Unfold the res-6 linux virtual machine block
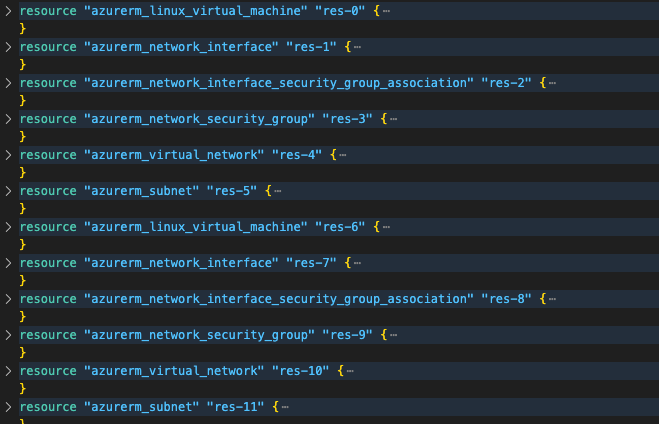This screenshot has width=659, height=424. (x=8, y=227)
